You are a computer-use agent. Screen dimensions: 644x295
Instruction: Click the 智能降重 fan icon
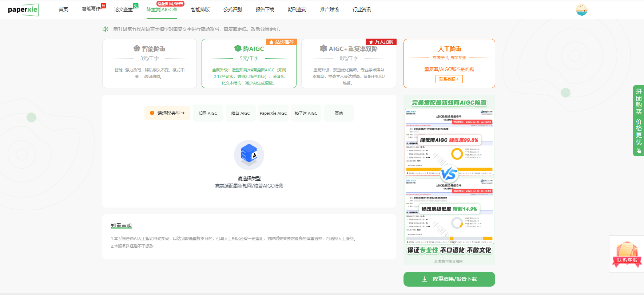click(x=137, y=48)
